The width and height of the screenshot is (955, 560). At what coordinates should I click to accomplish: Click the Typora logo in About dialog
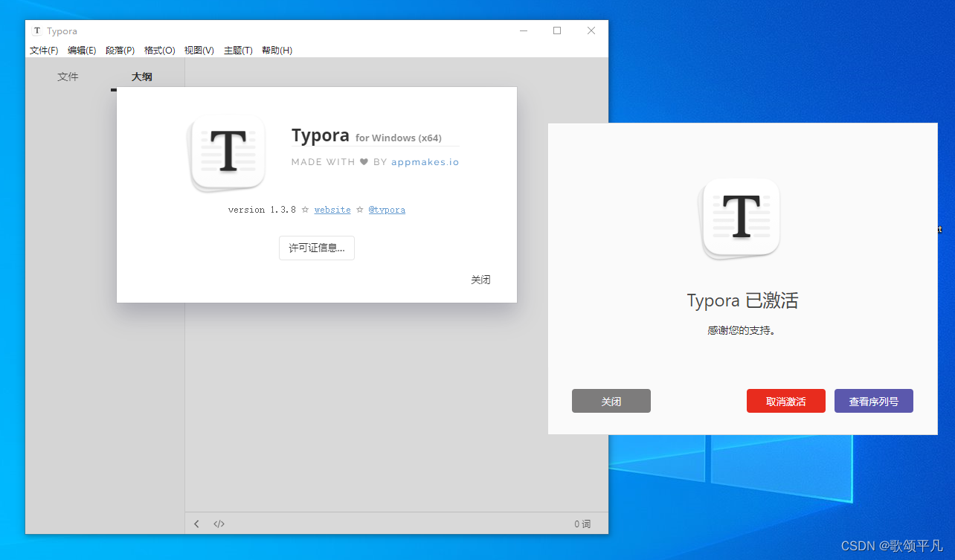click(x=228, y=153)
